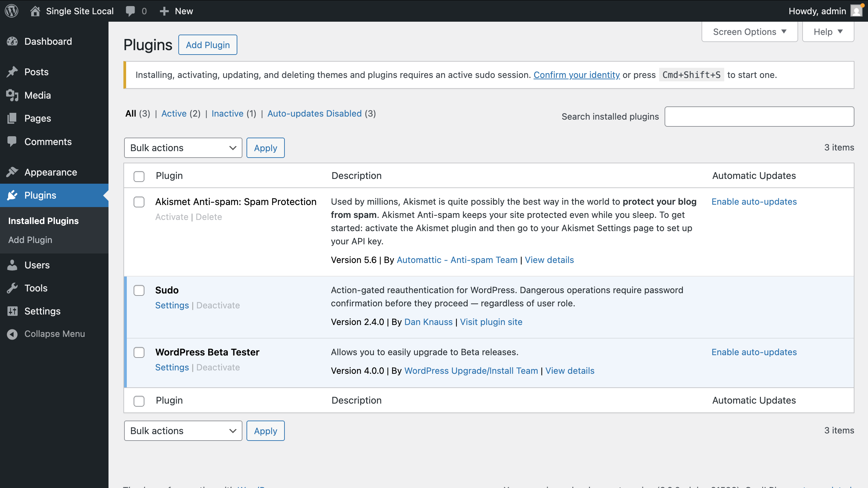Click the Appearance paintbrush icon
Screen dimensions: 868x488
12,172
